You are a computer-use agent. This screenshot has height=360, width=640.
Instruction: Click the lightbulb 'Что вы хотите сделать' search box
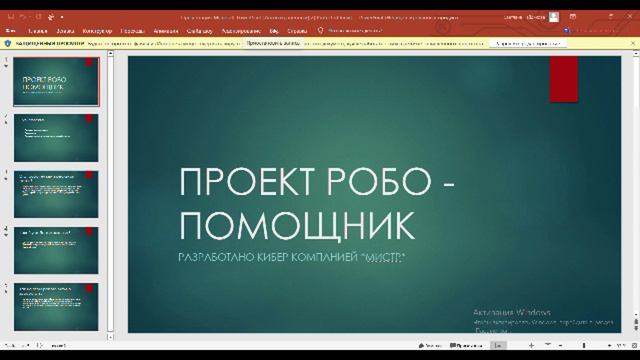click(x=350, y=31)
